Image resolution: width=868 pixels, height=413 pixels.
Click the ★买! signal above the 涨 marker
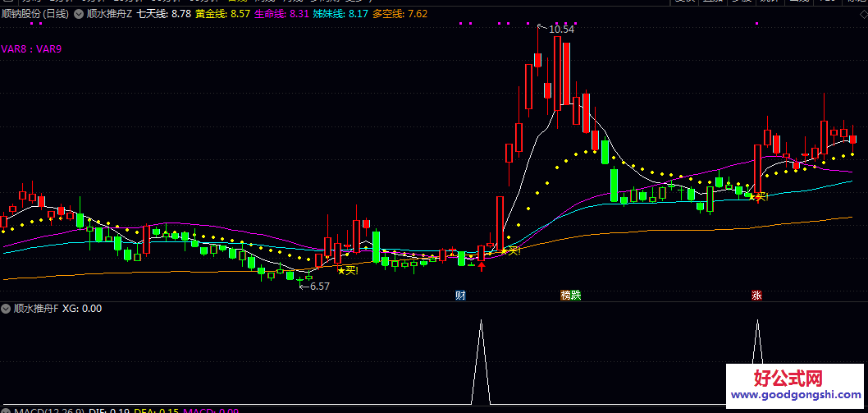[x=758, y=196]
